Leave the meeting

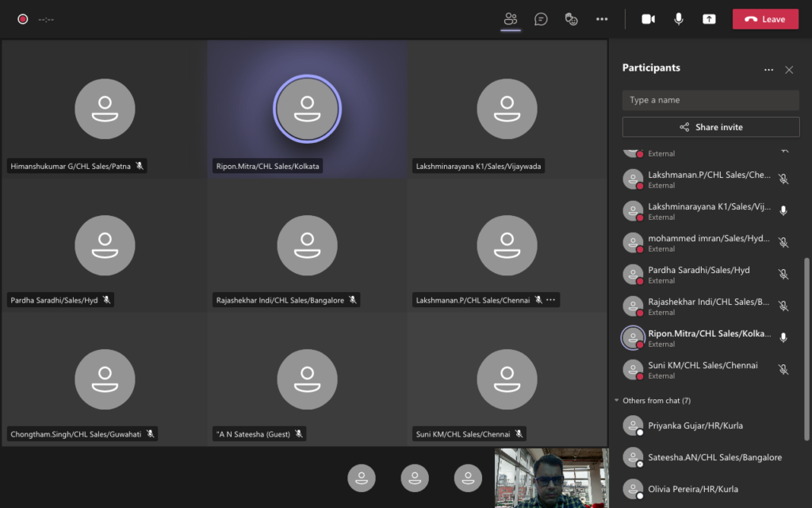(x=765, y=19)
